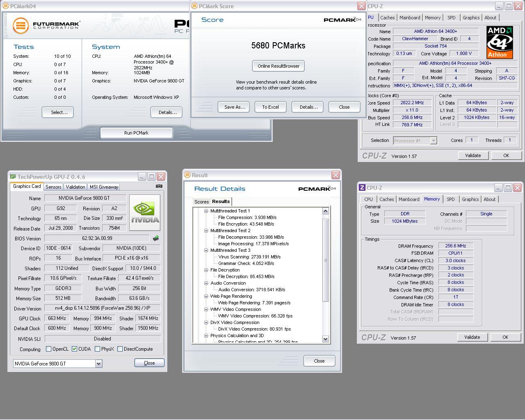Click the NVIDIA logo in GPU-Z
The image size is (525, 420).
[x=145, y=213]
